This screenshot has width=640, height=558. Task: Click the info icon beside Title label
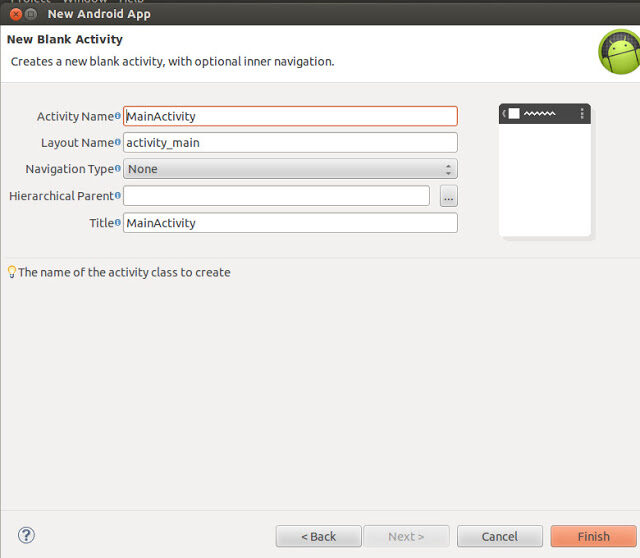tap(118, 223)
